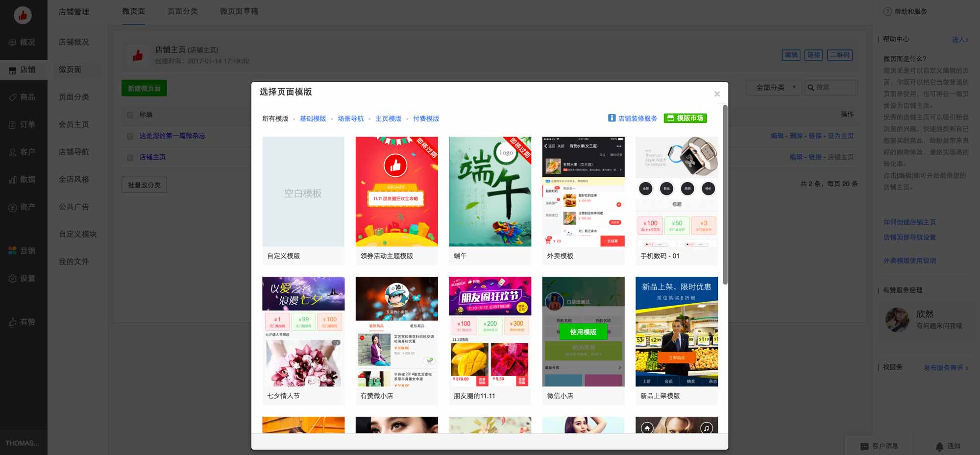Filter templates by 基础模版
980x455 pixels.
coord(313,119)
